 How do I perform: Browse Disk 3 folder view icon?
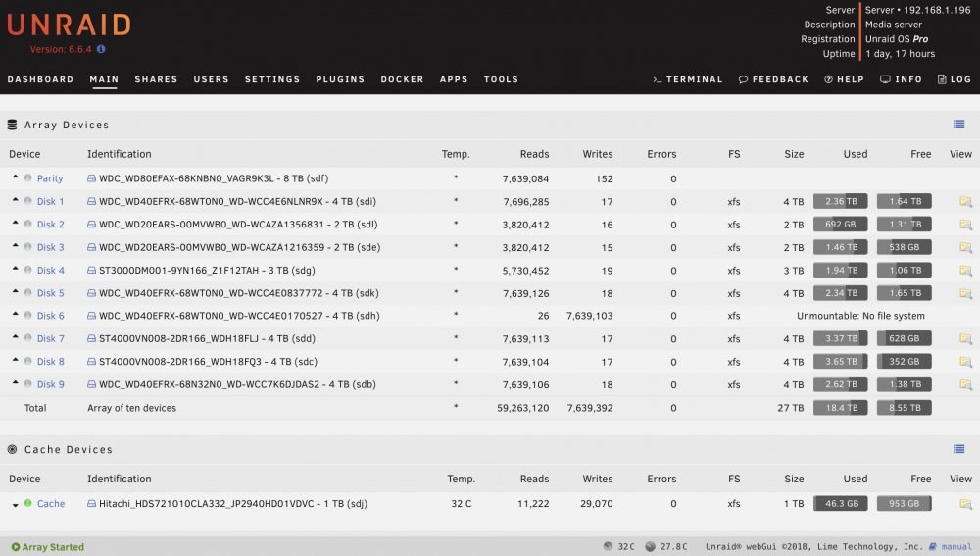pos(965,247)
